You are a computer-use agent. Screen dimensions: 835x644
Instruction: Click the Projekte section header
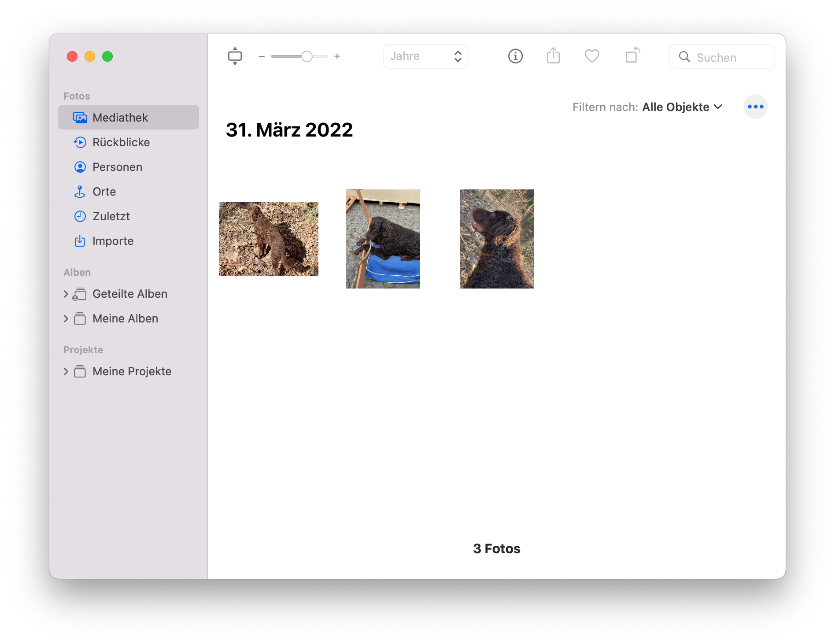pos(83,350)
